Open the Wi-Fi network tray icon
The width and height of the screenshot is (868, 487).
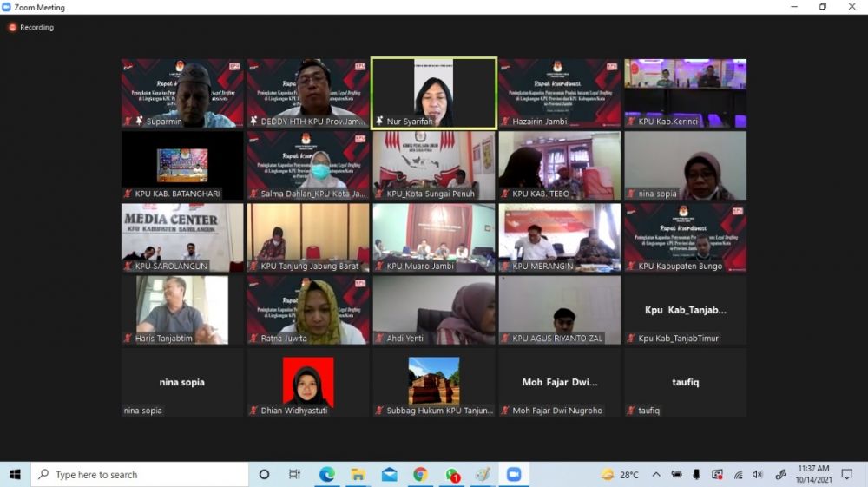(738, 474)
